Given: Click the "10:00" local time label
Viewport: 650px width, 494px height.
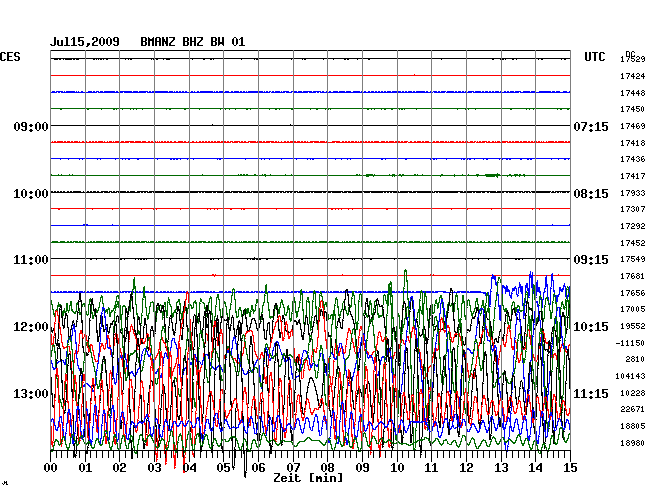Looking at the screenshot, I should point(31,194).
